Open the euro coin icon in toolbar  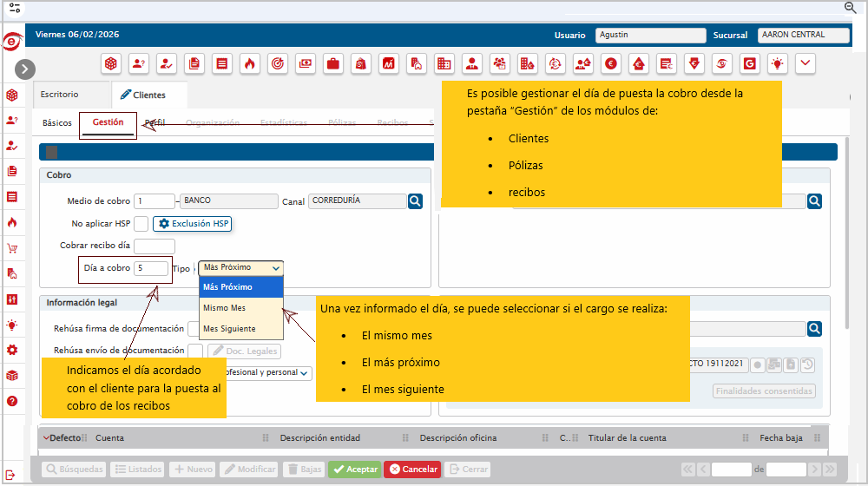click(x=611, y=63)
